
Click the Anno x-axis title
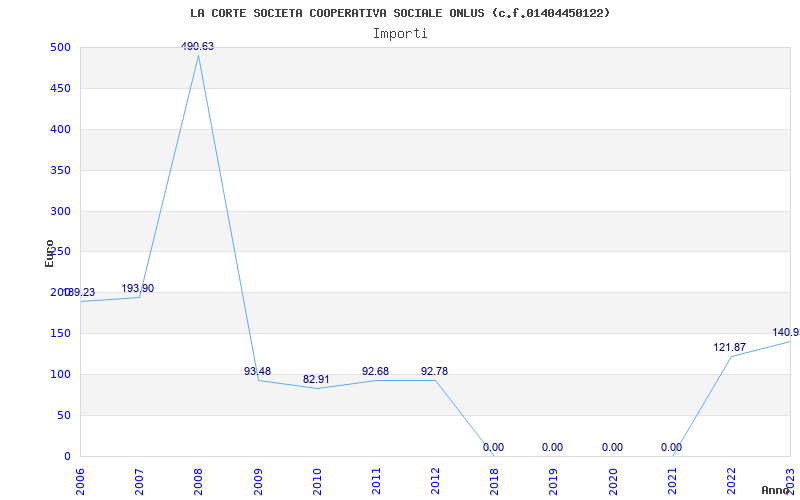point(776,490)
